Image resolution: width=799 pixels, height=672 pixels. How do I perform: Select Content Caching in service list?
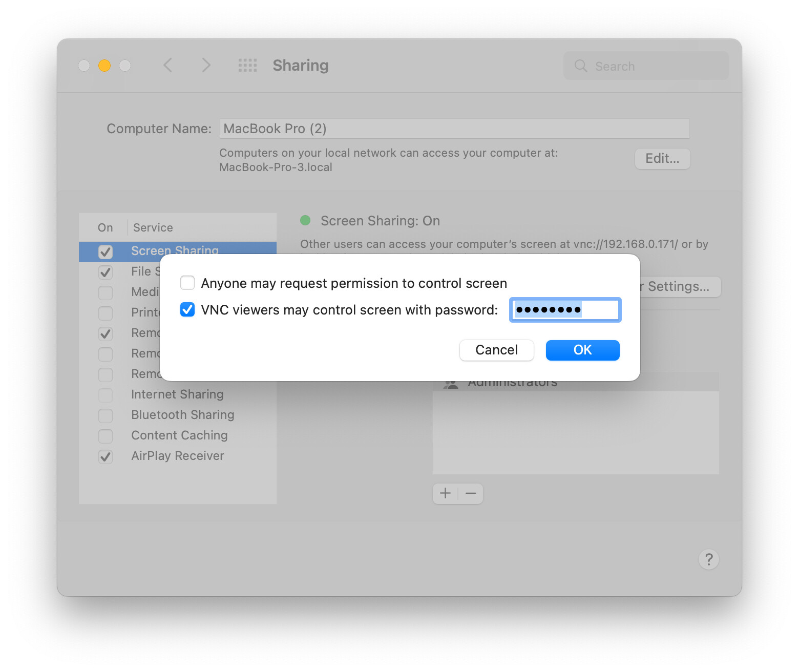pos(179,435)
